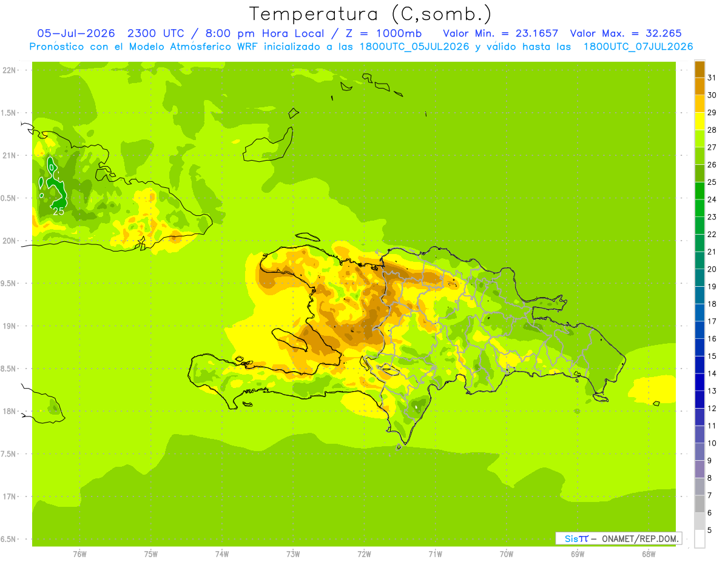Image resolution: width=728 pixels, height=562 pixels.
Task: Click the lime colorbar swatch between 27 and 28
Action: (x=699, y=138)
